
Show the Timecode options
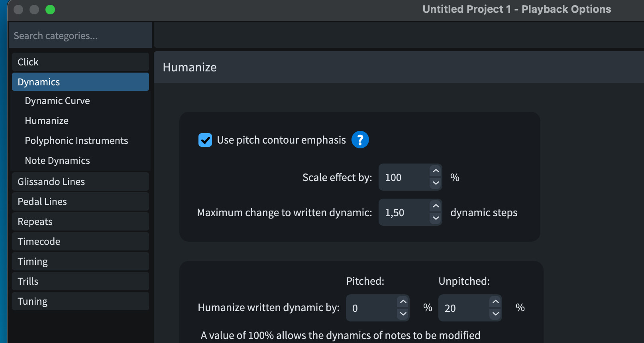click(80, 242)
